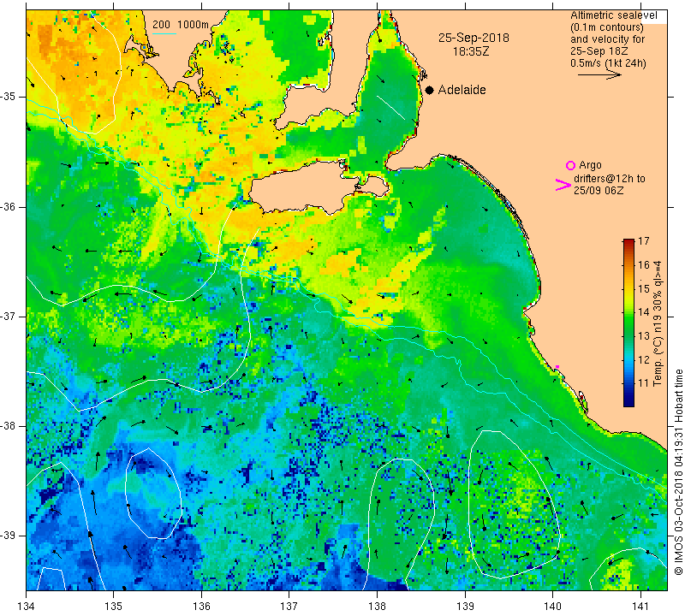Click the '16' value on temperature scale

644,265
